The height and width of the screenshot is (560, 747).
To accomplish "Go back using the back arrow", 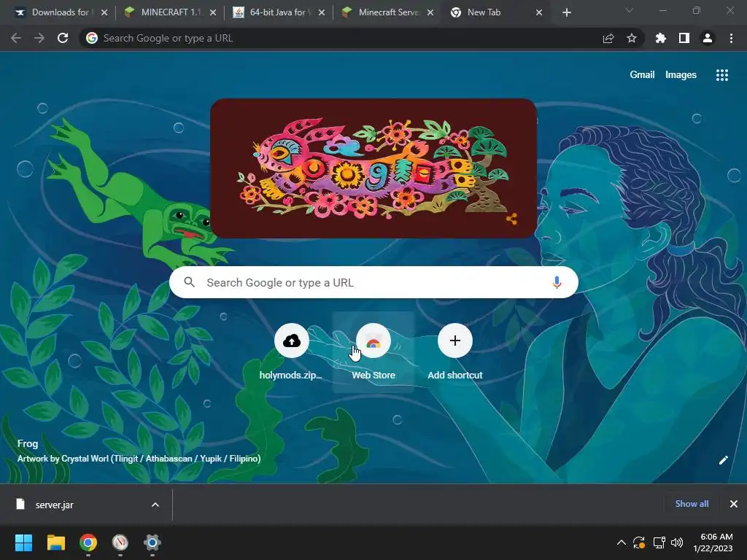I will 16,38.
